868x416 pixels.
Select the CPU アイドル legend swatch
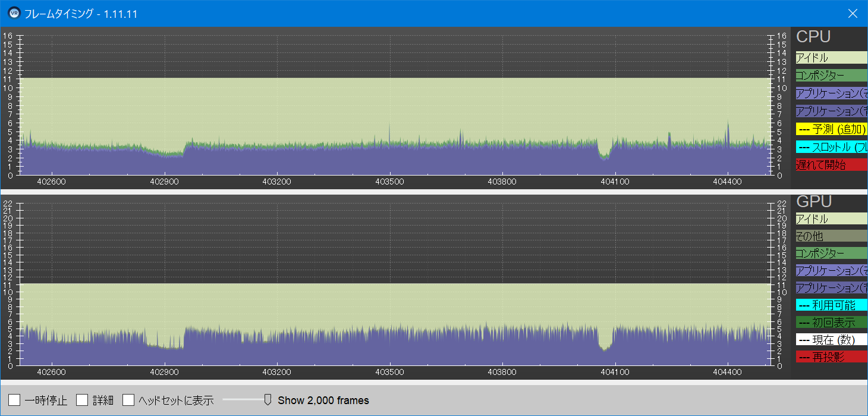click(831, 58)
